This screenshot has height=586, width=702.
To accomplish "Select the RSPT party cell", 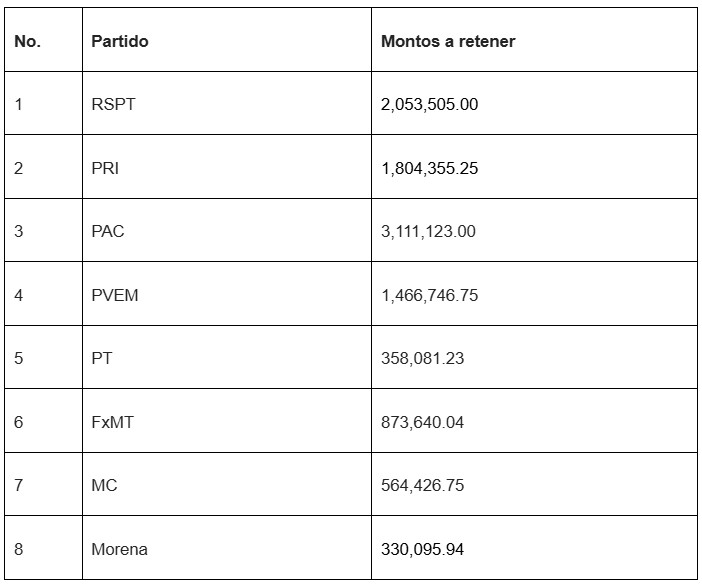I will click(x=112, y=104).
